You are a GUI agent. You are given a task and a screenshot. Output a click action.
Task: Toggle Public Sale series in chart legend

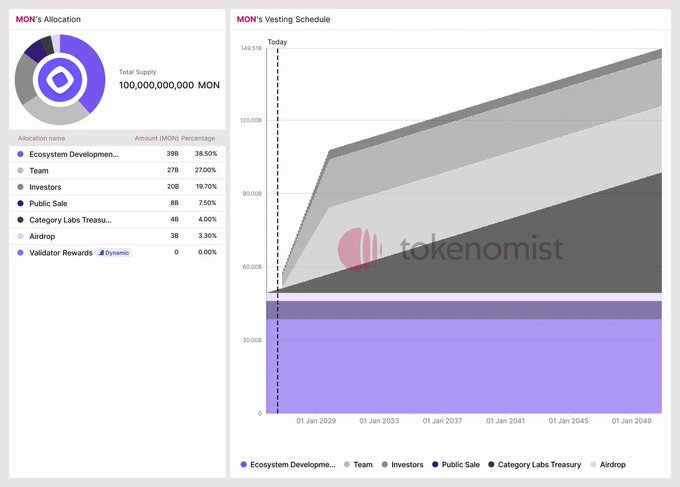(456, 464)
